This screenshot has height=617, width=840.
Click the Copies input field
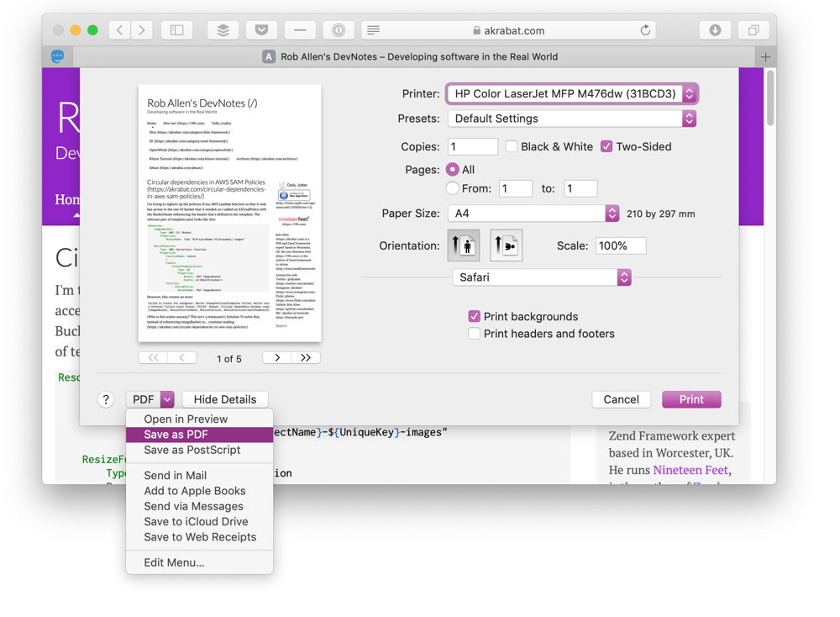[x=473, y=146]
